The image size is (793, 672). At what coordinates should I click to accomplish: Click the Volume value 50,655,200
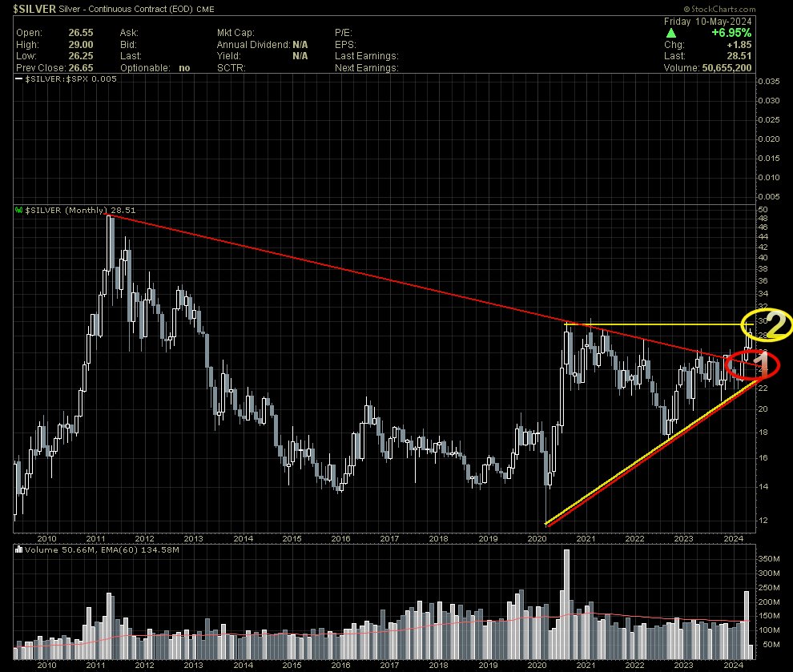pos(727,68)
